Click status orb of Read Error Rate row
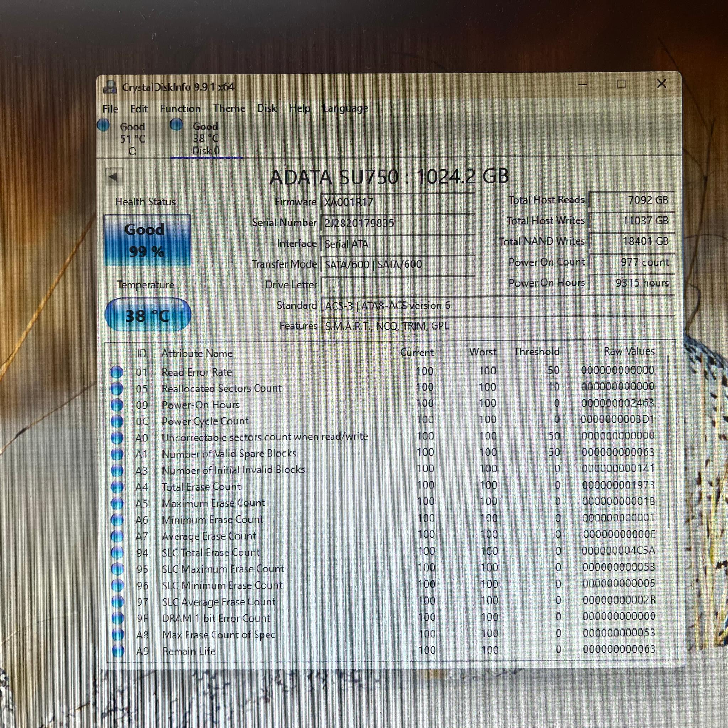Screen dimensions: 728x728 117,372
